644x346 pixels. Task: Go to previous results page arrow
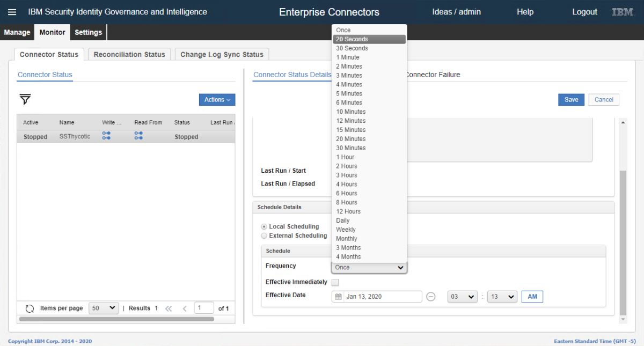point(184,308)
